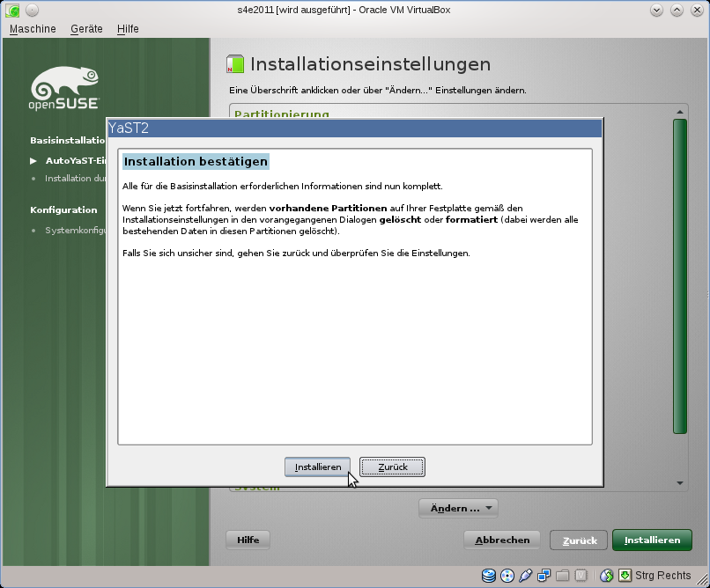Minimize the VirtualBox window
710x588 pixels.
(656, 10)
